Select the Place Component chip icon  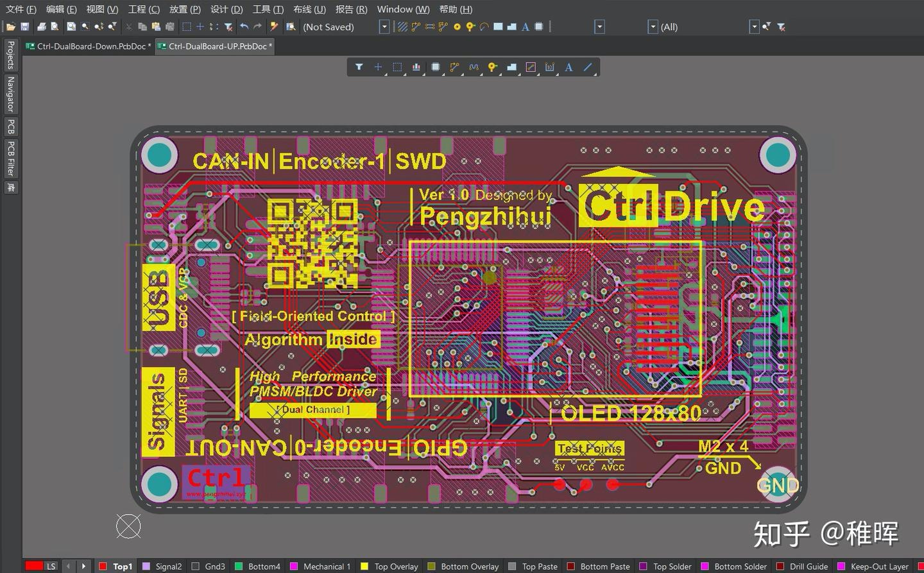(435, 67)
